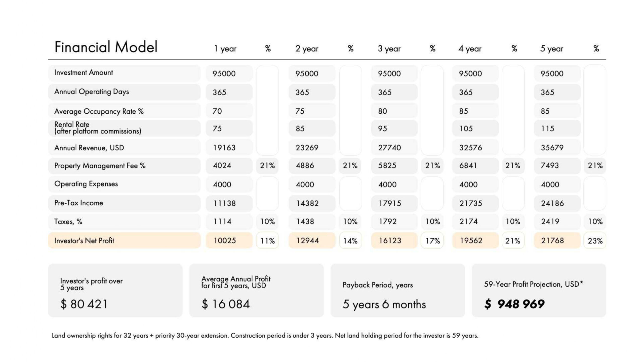The image size is (644, 362).
Task: Click year 2 annual revenue 23269
Action: tap(307, 148)
